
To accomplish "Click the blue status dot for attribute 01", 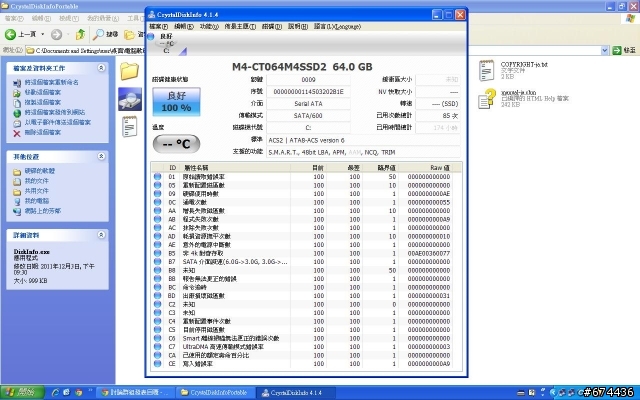I will click(157, 177).
